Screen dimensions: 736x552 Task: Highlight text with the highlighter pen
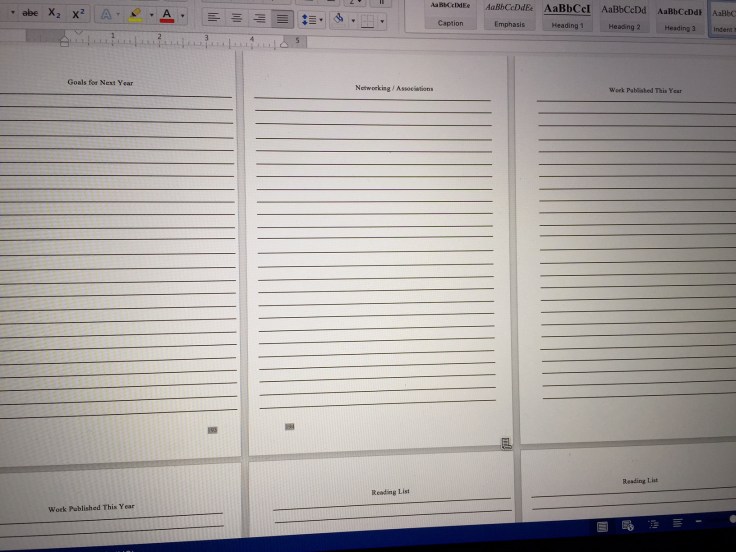click(x=135, y=15)
